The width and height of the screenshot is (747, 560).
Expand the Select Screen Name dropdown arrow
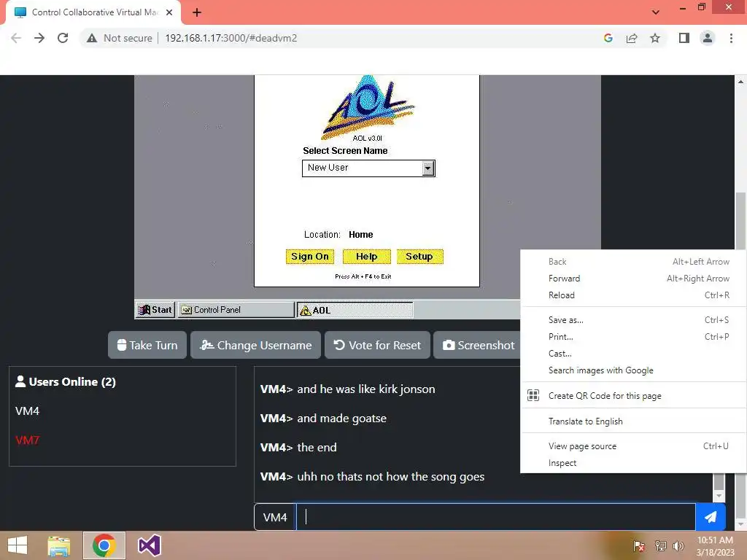pos(427,168)
